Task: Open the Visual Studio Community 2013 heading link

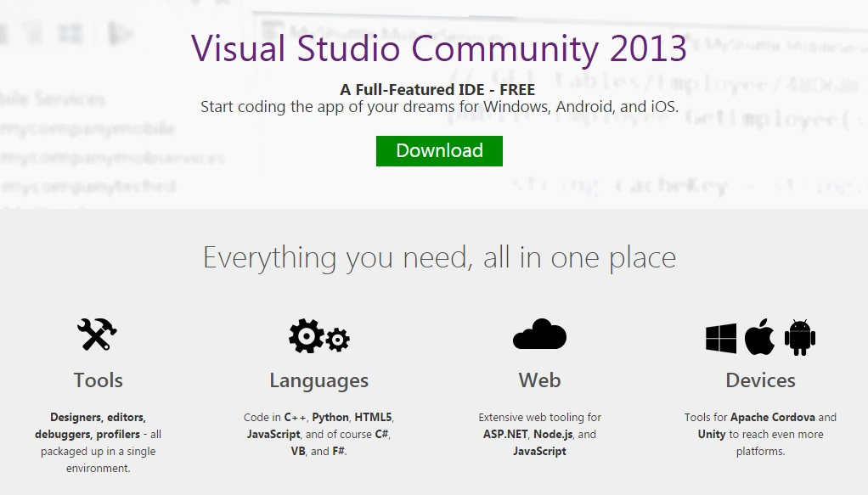Action: pyautogui.click(x=442, y=49)
